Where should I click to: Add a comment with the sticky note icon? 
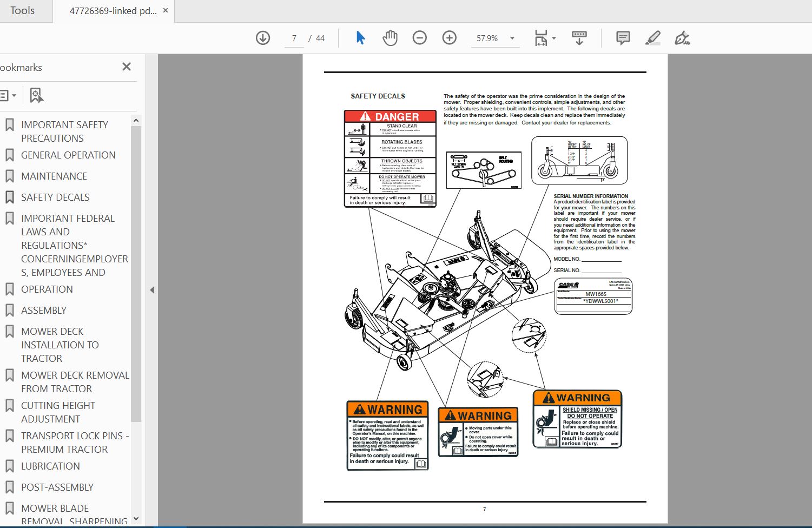[623, 38]
